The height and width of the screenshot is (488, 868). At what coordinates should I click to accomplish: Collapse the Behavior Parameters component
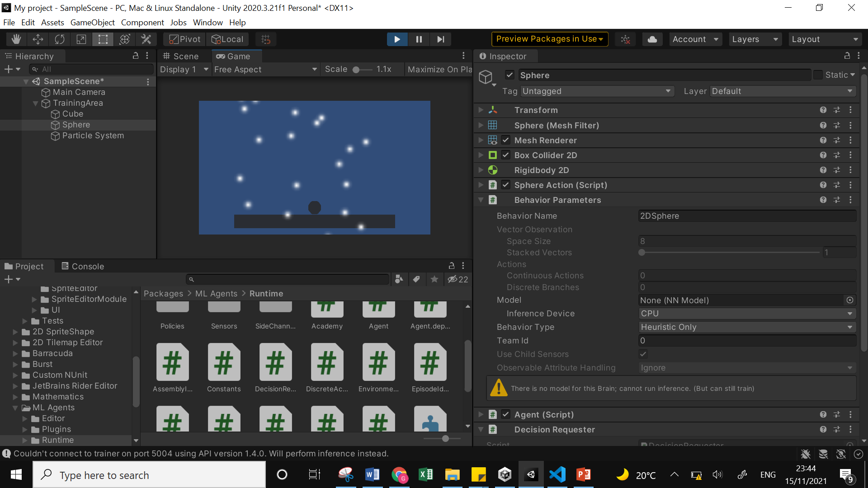[x=481, y=200]
